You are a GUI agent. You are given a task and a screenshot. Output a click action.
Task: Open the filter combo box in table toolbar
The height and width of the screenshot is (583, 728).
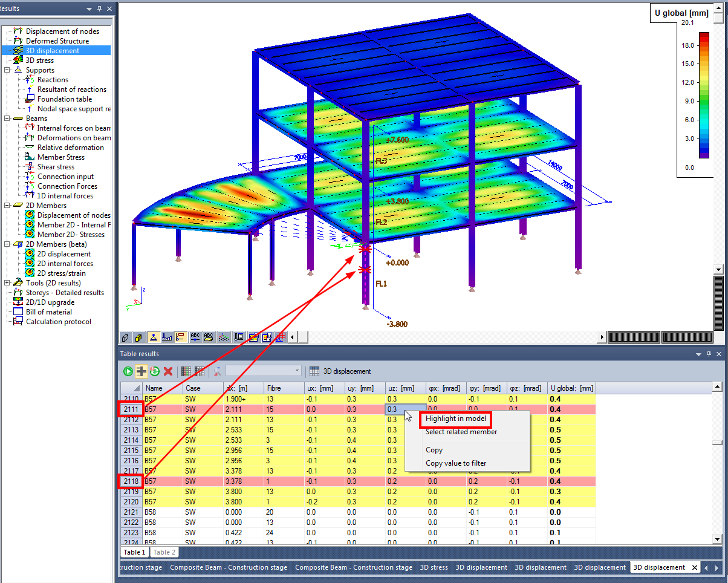pos(263,371)
